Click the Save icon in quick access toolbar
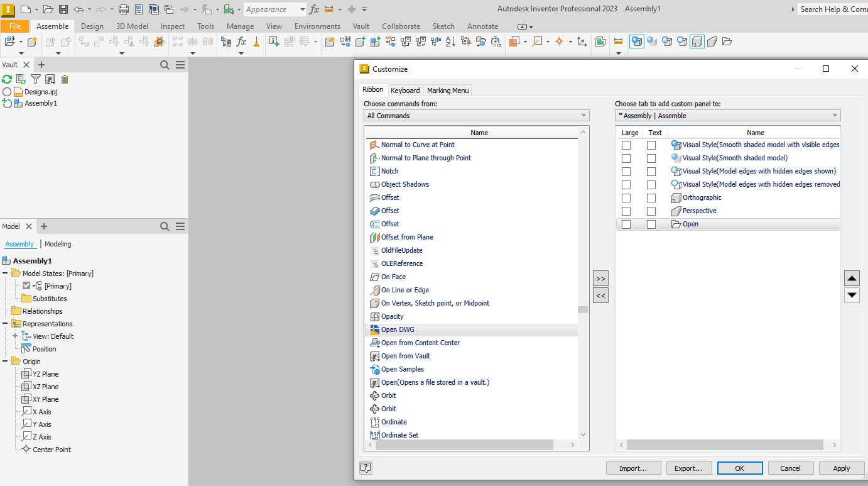 [63, 9]
